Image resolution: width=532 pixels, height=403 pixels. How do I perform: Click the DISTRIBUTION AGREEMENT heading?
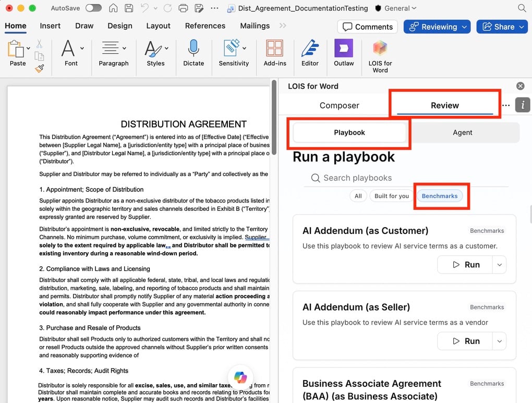coord(184,124)
